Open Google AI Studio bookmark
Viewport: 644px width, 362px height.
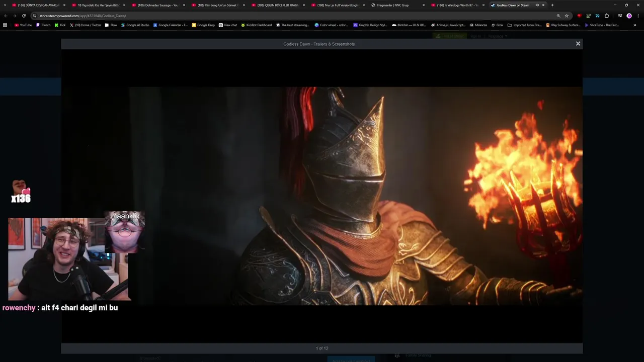(135, 25)
